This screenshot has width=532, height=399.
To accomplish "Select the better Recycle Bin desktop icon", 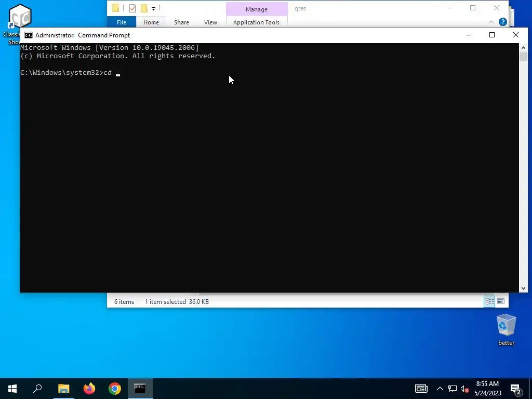I will [x=506, y=329].
